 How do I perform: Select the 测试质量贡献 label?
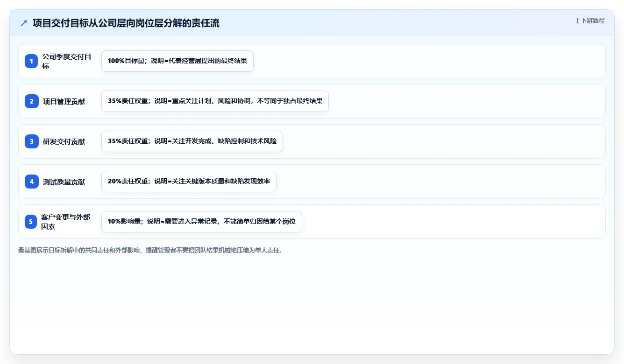[64, 182]
